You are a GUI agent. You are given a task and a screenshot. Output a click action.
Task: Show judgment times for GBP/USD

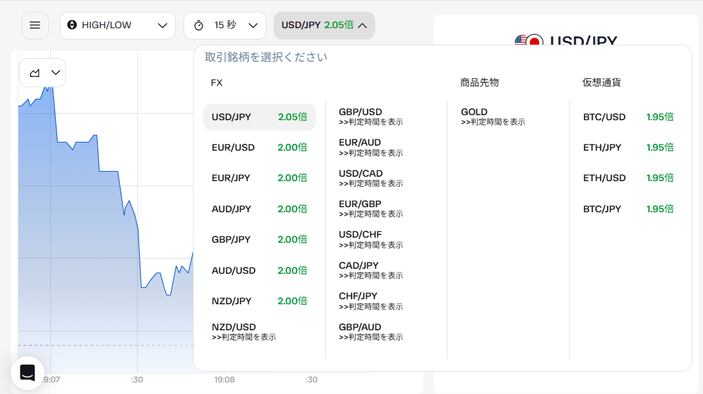[x=371, y=122]
